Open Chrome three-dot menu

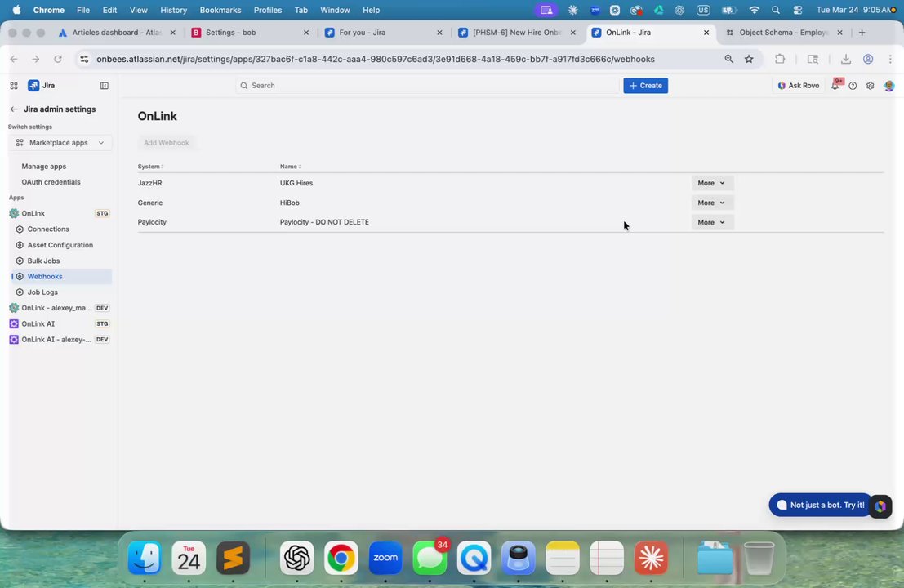point(890,59)
